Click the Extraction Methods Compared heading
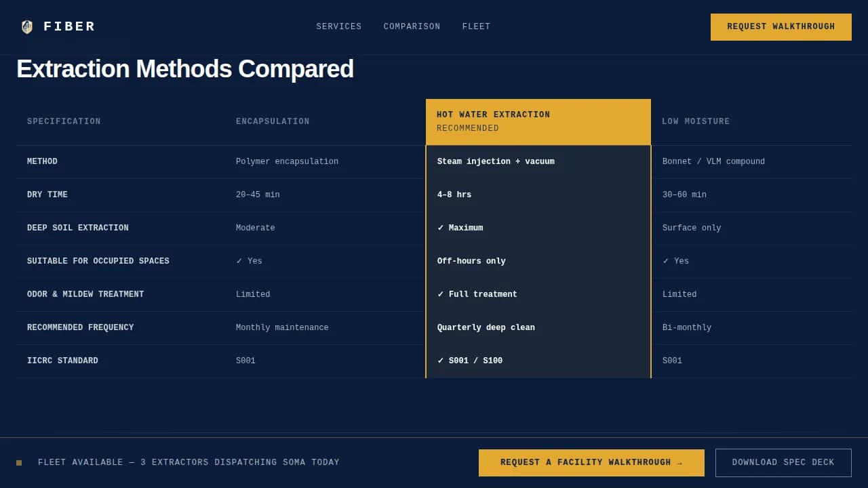This screenshot has width=868, height=488. point(185,69)
